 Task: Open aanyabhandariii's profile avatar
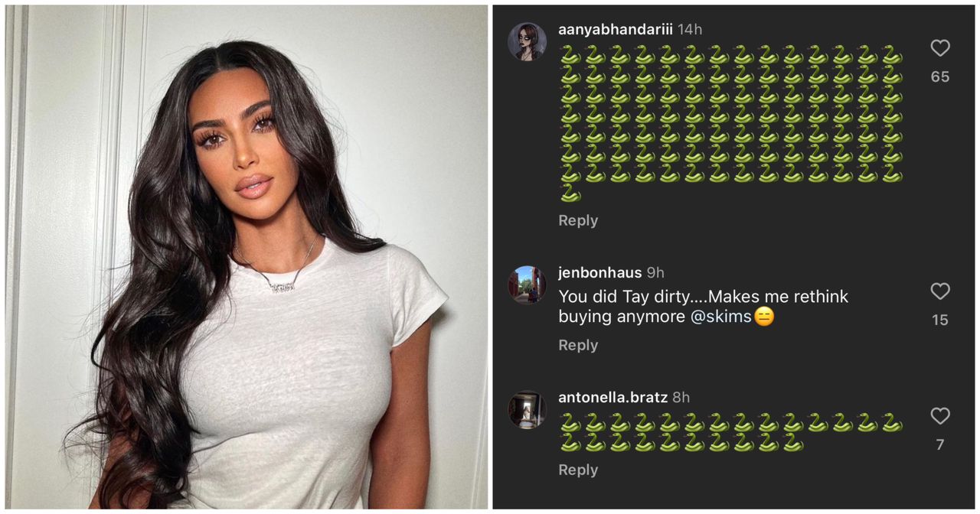tap(527, 41)
